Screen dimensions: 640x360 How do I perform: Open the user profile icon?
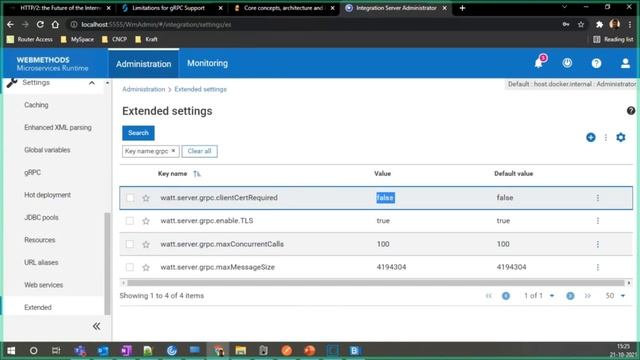point(625,63)
